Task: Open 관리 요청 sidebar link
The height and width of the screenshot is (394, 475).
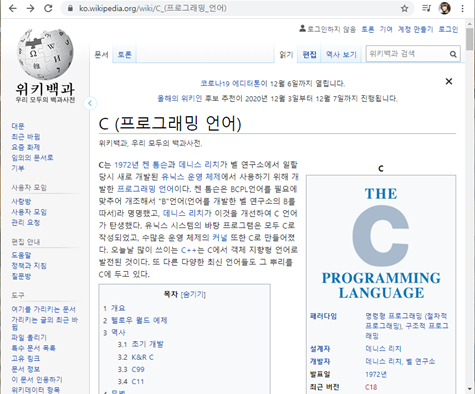Action: pyautogui.click(x=26, y=222)
